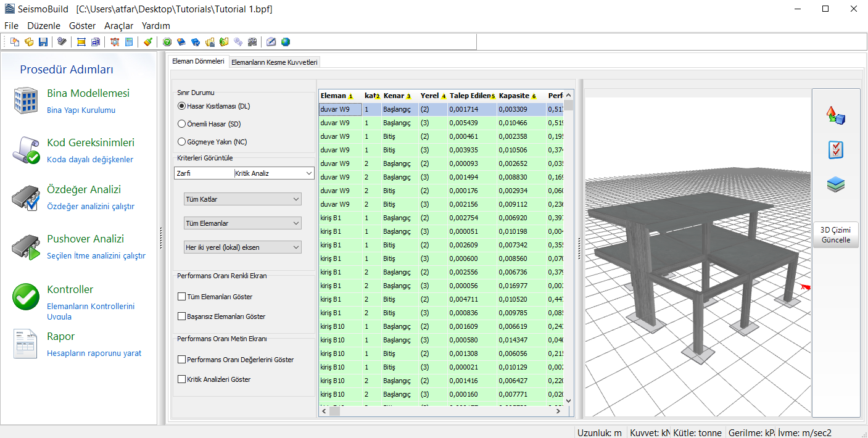Click the calculator icon in the toolbar
Screen dimensions: 868x438
pos(129,42)
